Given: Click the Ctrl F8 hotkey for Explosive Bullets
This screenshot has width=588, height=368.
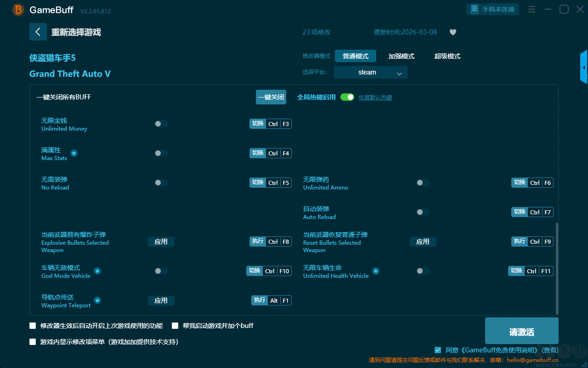Looking at the screenshot, I should (x=271, y=241).
